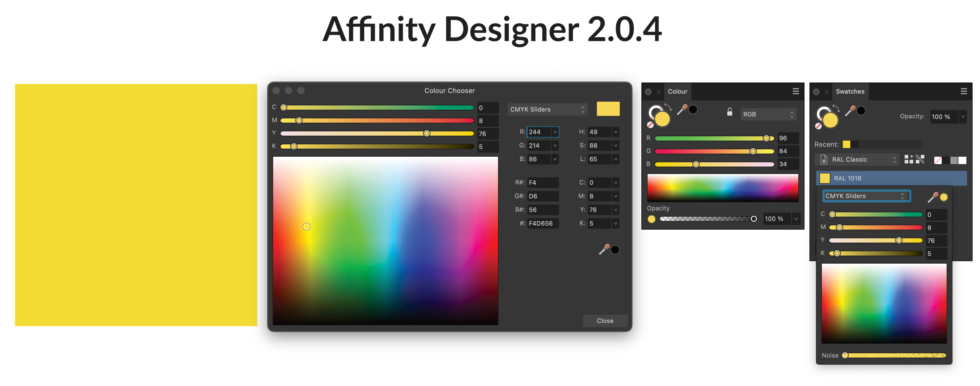Click the RAL Classic document palette icon
The height and width of the screenshot is (386, 980).
click(824, 159)
